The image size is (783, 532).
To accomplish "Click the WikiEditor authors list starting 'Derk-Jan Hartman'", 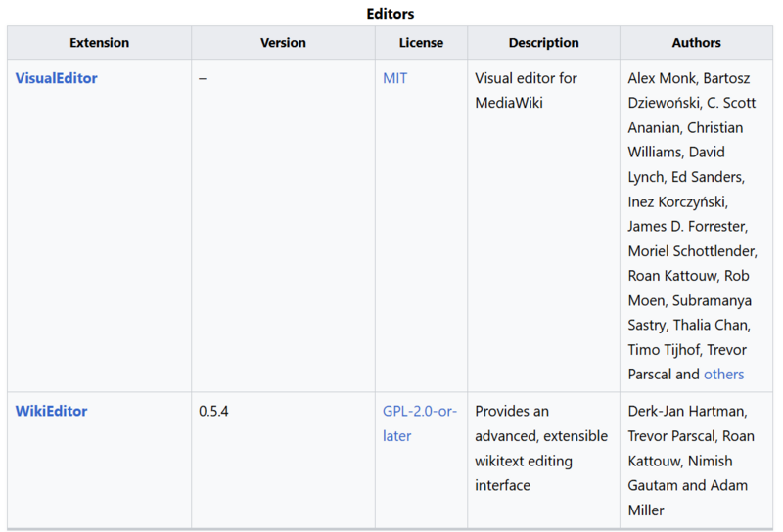I will [x=691, y=461].
